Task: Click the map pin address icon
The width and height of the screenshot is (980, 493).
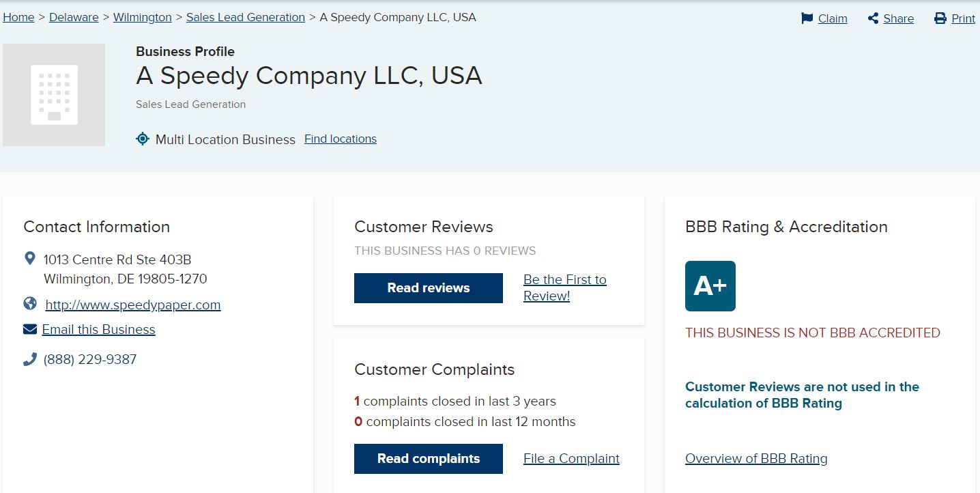Action: tap(29, 259)
